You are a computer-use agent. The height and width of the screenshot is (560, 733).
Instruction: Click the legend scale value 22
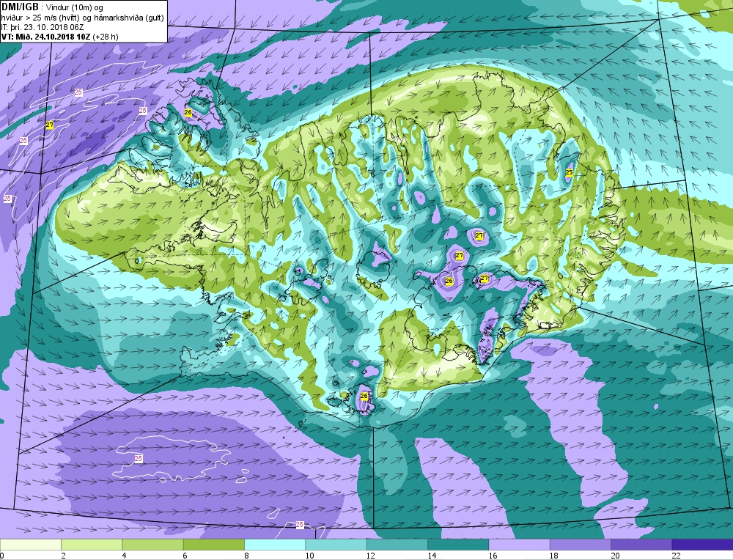676,556
